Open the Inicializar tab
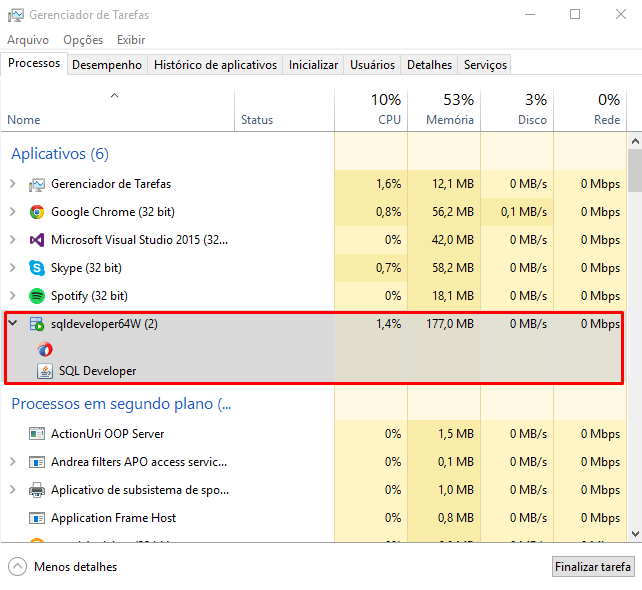 click(313, 65)
